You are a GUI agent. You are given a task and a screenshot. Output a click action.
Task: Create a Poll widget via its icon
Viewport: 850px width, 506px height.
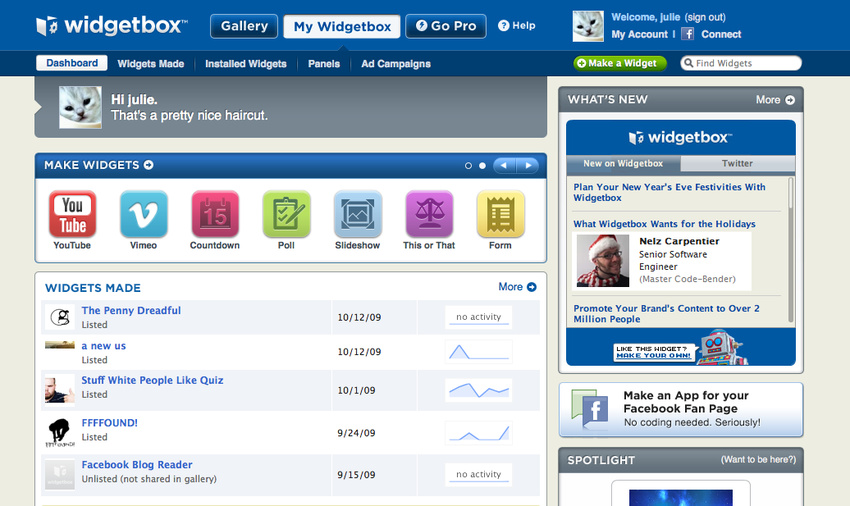286,214
